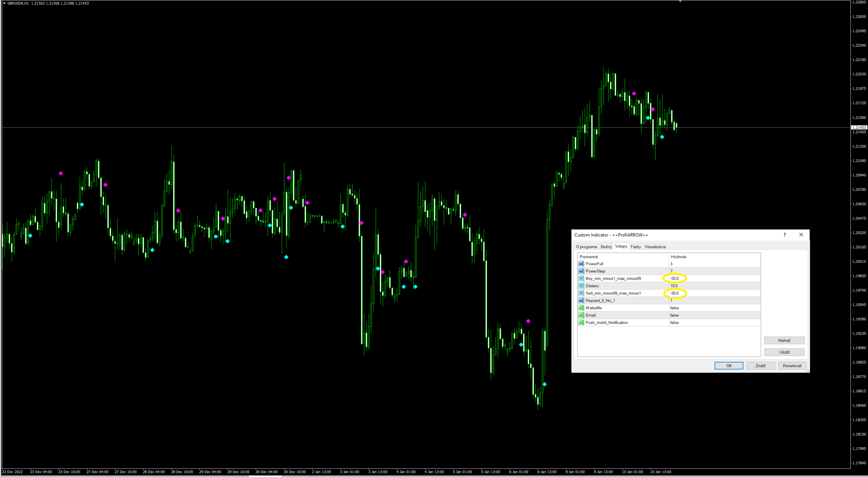This screenshot has height=477, width=868.
Task: Toggle Push_mobil_Notification false value
Action: tap(674, 322)
